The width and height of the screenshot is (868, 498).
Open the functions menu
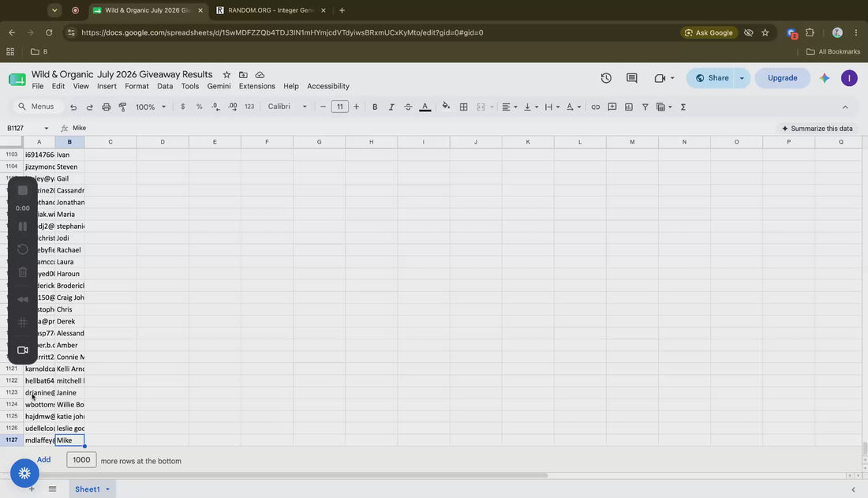click(x=683, y=107)
